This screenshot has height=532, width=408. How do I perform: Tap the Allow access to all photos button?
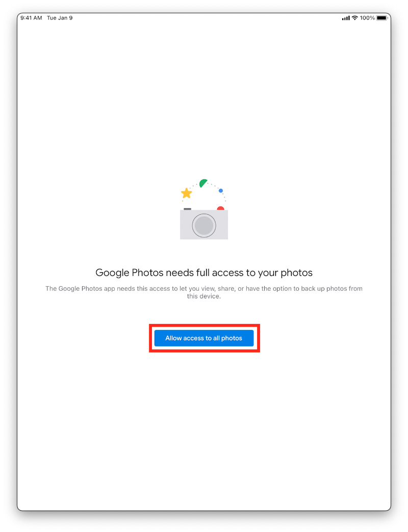[204, 338]
